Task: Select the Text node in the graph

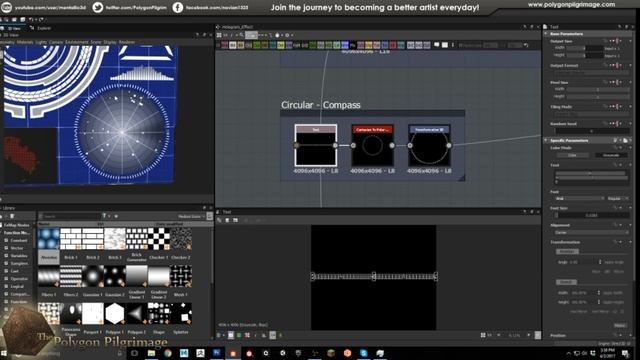Action: point(316,145)
